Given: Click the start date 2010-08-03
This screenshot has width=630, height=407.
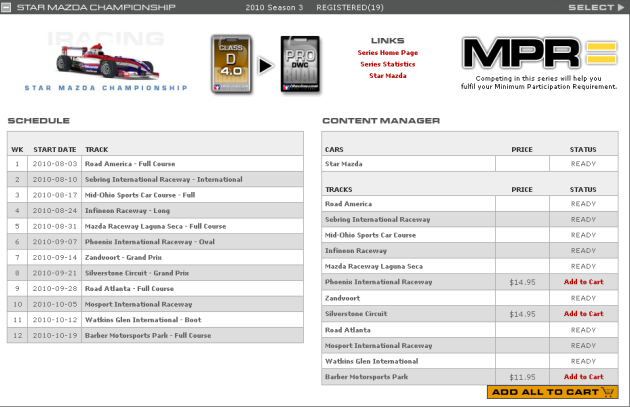Looking at the screenshot, I should tap(55, 164).
